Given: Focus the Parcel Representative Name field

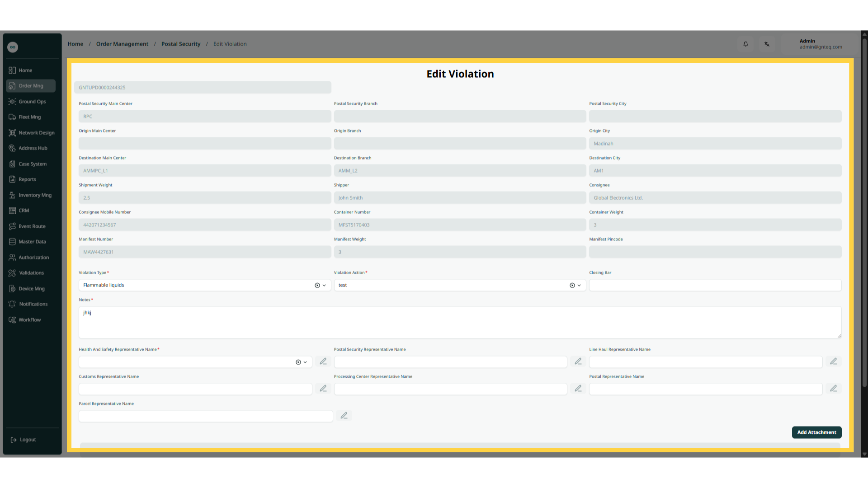Looking at the screenshot, I should (x=206, y=416).
